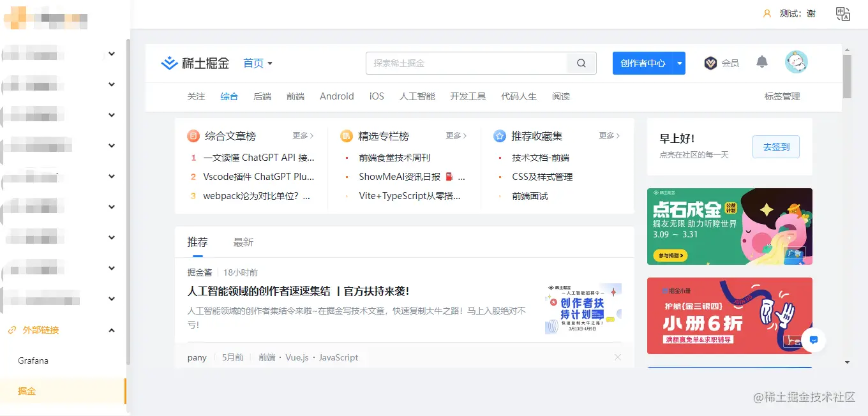Image resolution: width=868 pixels, height=416 pixels.
Task: Open collection 技术文档-前端
Action: pos(541,158)
